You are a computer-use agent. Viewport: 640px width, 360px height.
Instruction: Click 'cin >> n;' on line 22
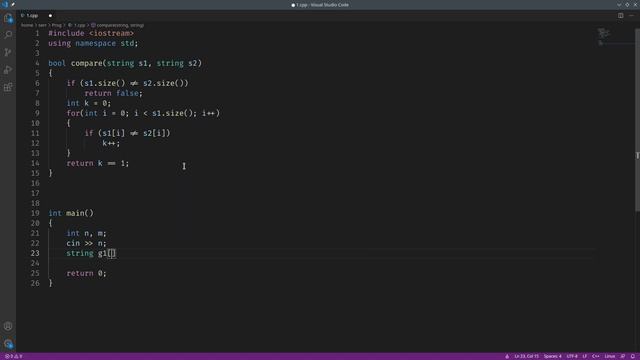pyautogui.click(x=86, y=243)
